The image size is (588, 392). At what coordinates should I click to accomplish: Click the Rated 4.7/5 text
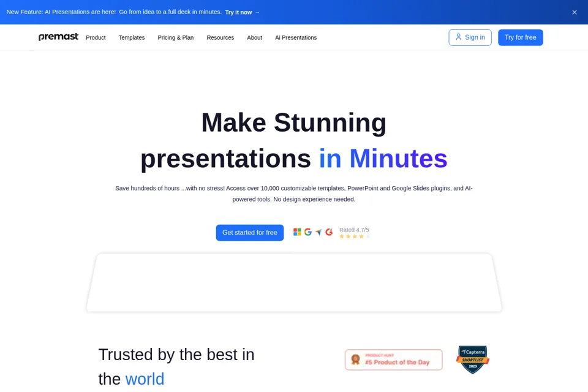354,230
